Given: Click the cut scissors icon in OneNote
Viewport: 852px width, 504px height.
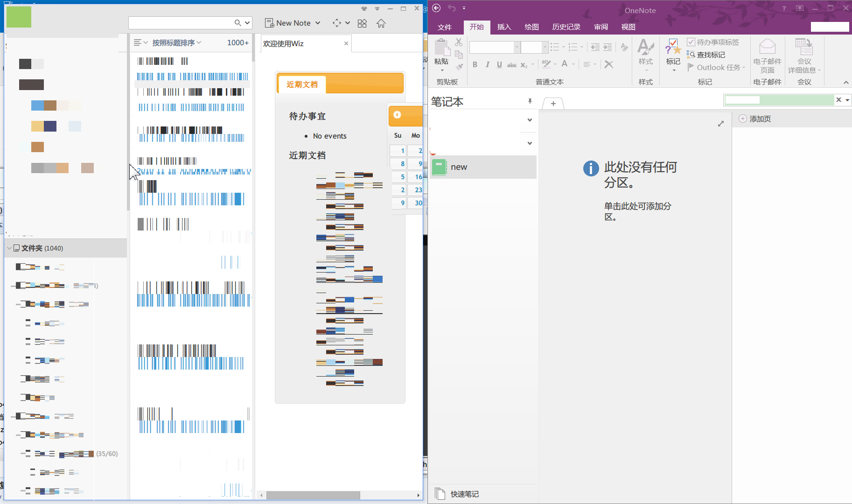Looking at the screenshot, I should tap(459, 42).
